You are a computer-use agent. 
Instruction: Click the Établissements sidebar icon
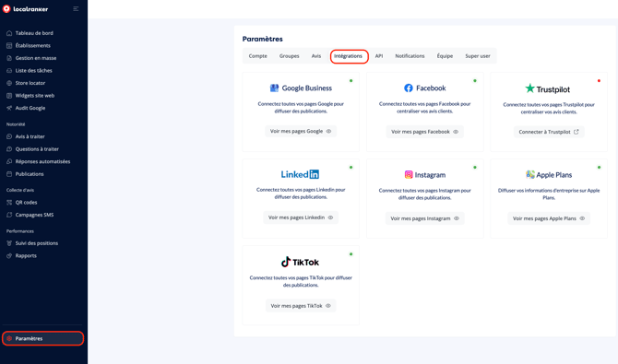coord(9,46)
